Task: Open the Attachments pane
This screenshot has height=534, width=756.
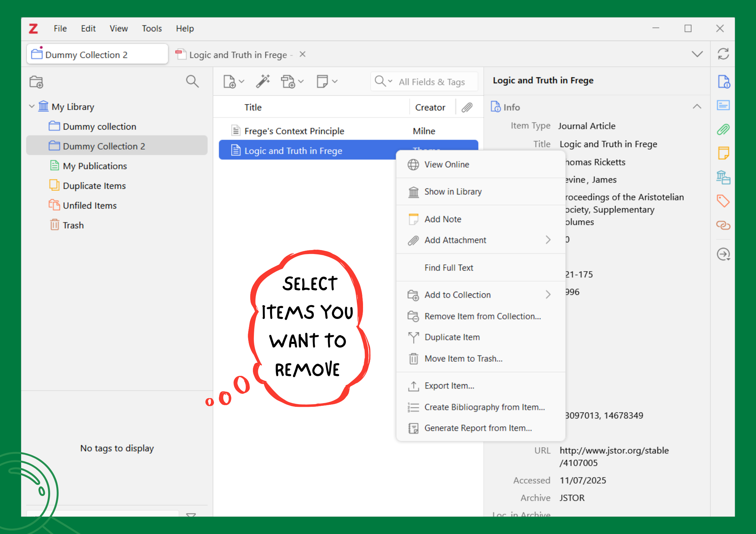Action: click(723, 129)
